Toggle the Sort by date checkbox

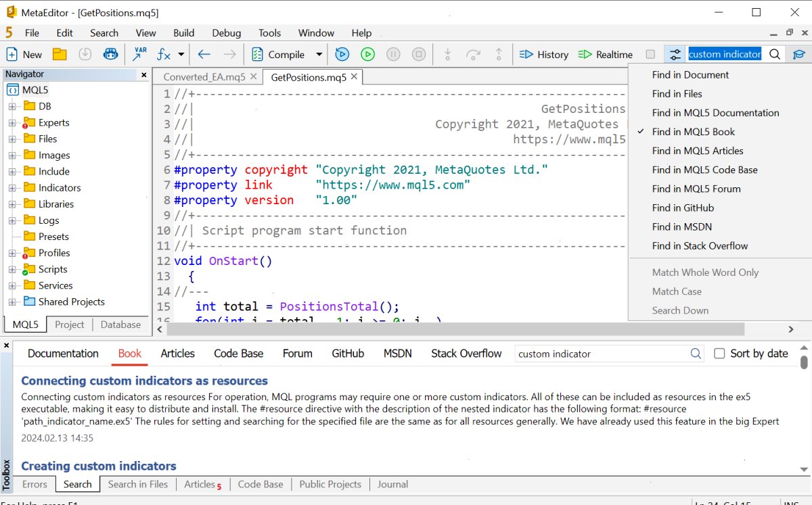click(720, 354)
